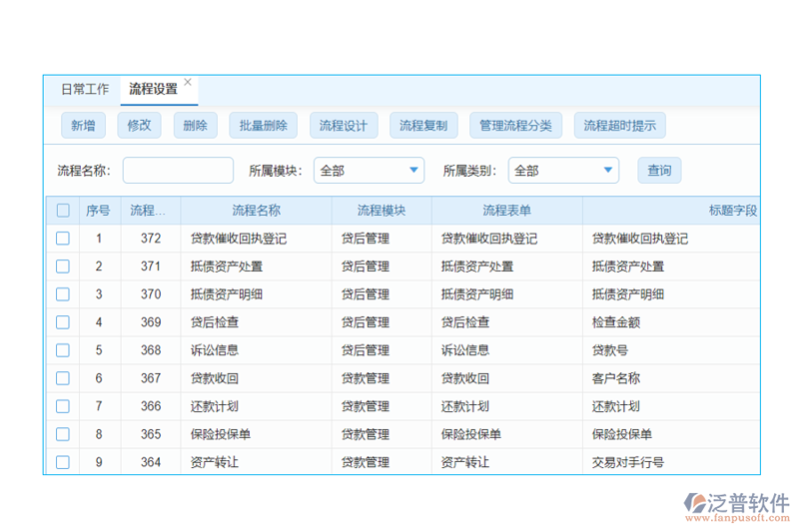Image resolution: width=799 pixels, height=532 pixels.
Task: Check row 7 还款计划 checkbox
Action: (63, 406)
